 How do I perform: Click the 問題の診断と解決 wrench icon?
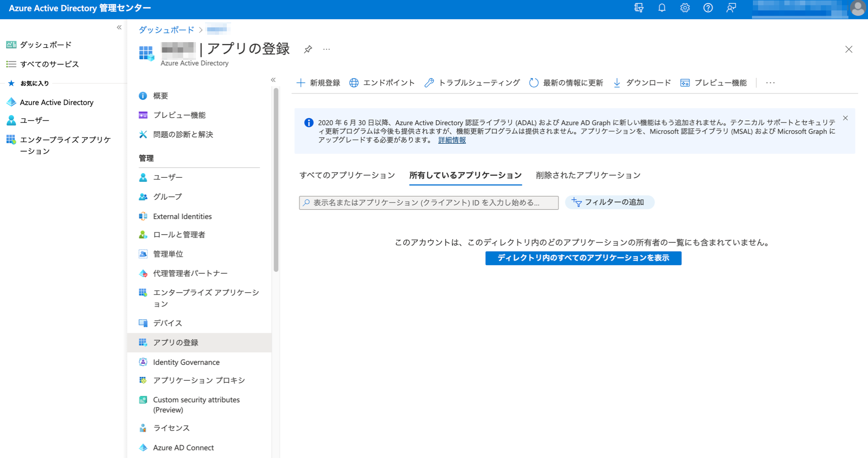pyautogui.click(x=143, y=134)
